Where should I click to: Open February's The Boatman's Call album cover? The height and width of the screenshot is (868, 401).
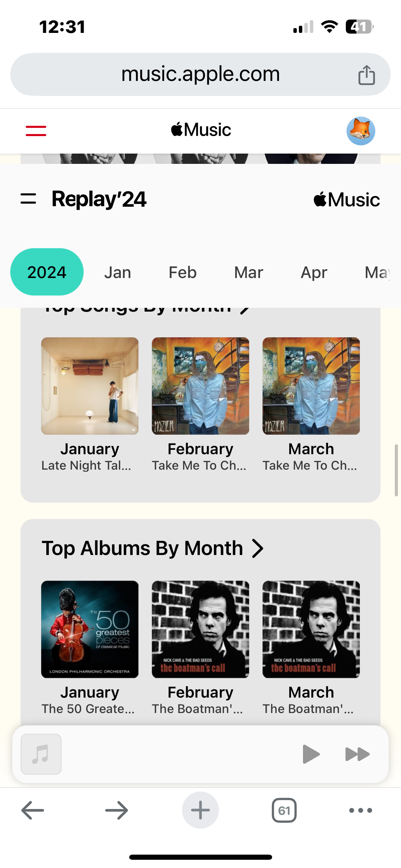point(200,629)
